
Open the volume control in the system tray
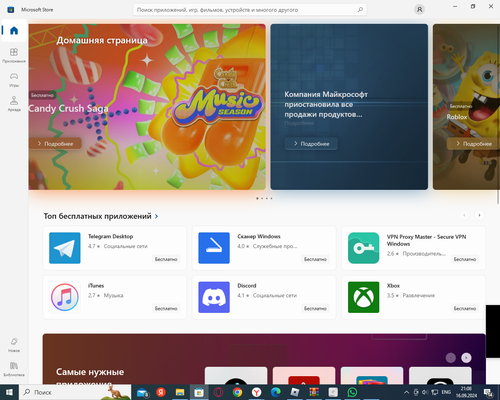tap(425, 392)
